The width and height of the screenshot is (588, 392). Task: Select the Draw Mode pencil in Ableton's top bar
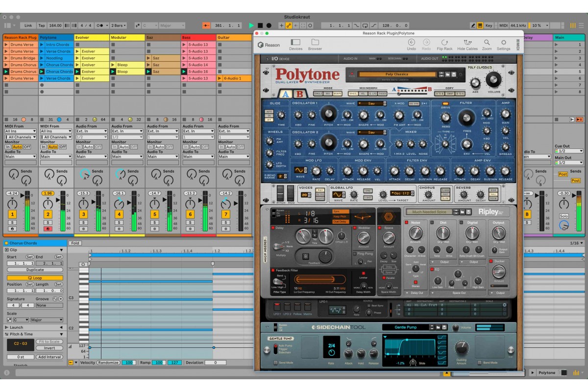tap(473, 25)
